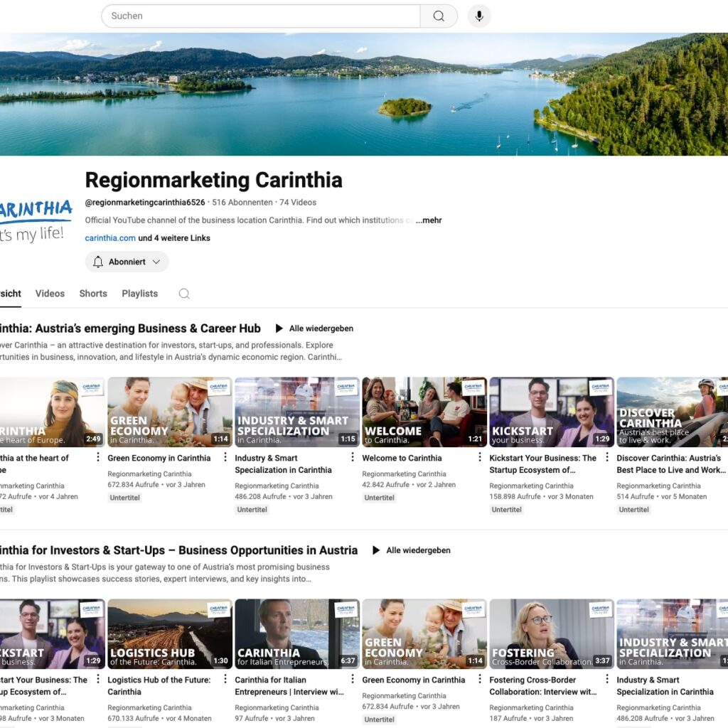Screen dimensions: 728x728
Task: Click the channel banner lake image
Action: (x=364, y=95)
